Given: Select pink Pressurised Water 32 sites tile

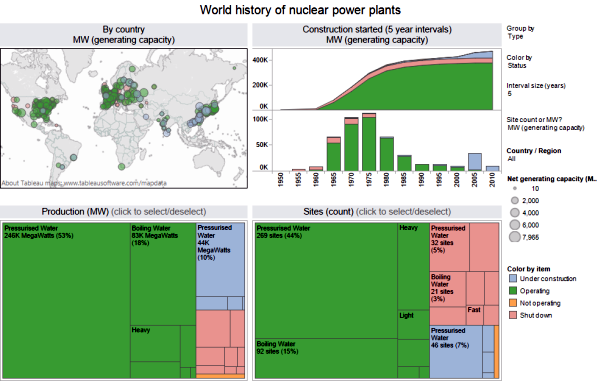Looking at the screenshot, I should tap(450, 247).
